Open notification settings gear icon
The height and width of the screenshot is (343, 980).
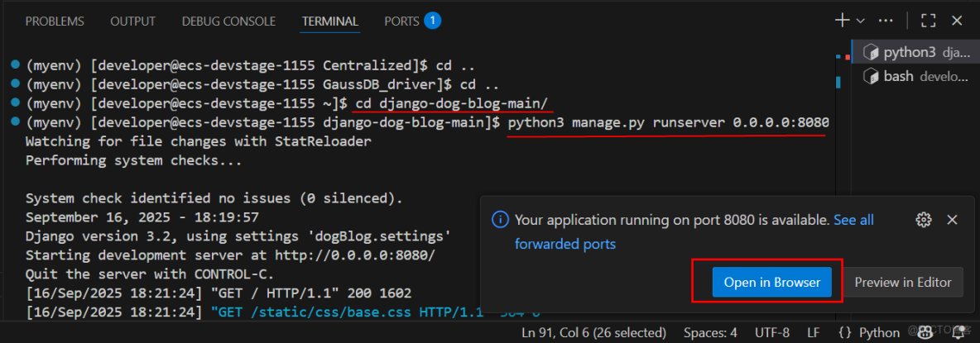point(924,220)
